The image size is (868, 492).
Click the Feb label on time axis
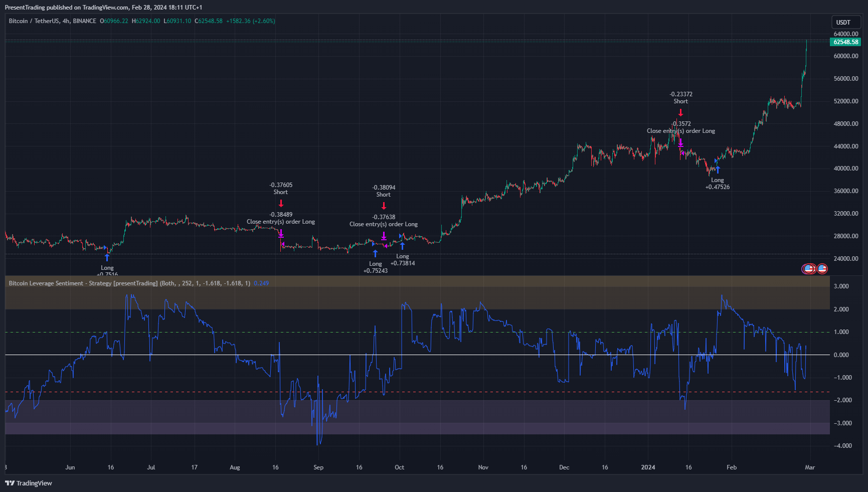click(x=732, y=467)
